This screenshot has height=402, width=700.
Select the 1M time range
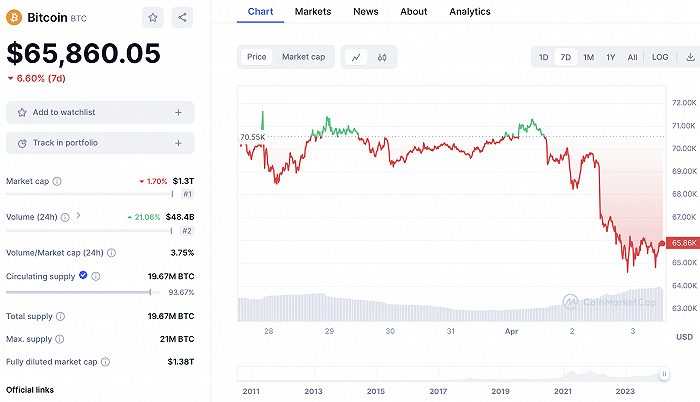point(588,57)
